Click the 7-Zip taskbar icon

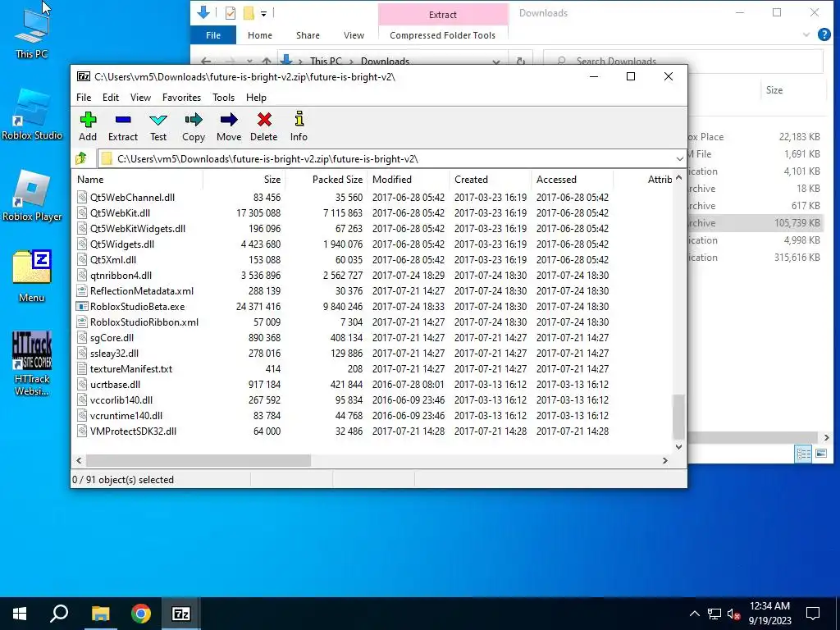pos(180,614)
